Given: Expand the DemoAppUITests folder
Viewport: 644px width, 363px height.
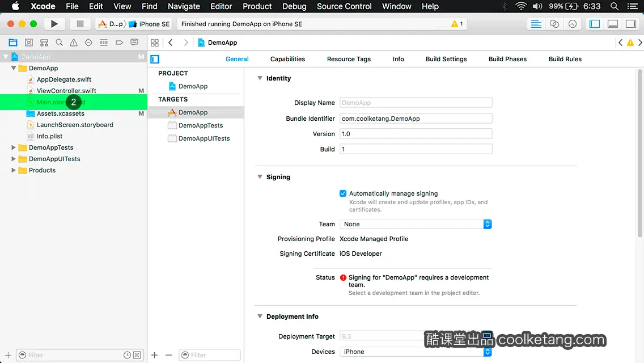Looking at the screenshot, I should pos(14,159).
